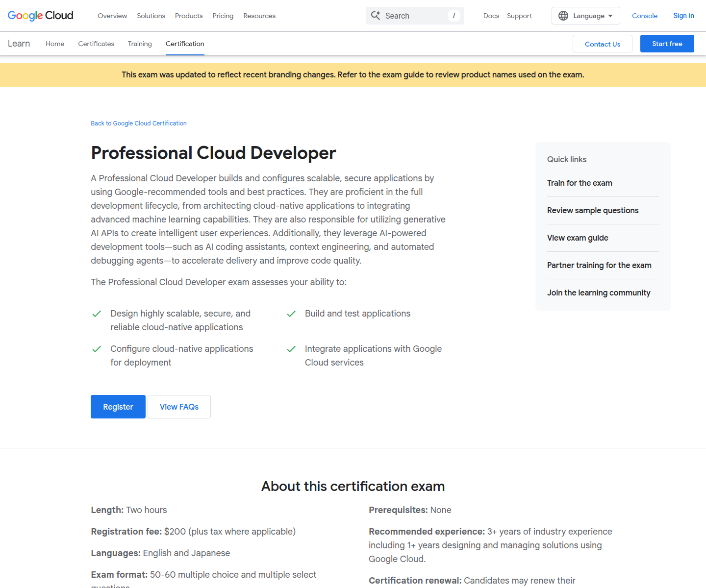Click 'Configure cloud-native applications' bullet text
Image resolution: width=706 pixels, height=588 pixels.
(x=182, y=356)
